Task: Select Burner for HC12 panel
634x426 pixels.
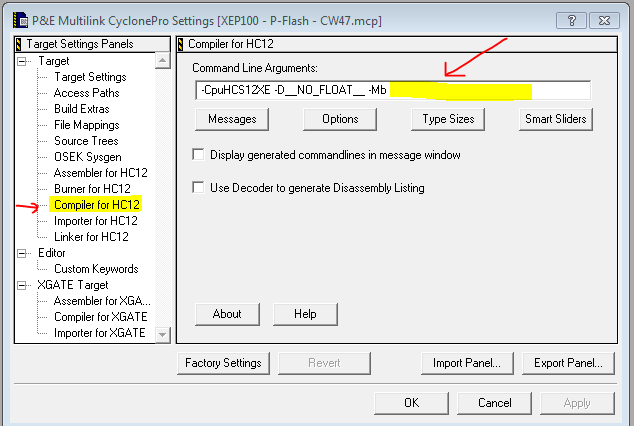Action: [x=92, y=189]
